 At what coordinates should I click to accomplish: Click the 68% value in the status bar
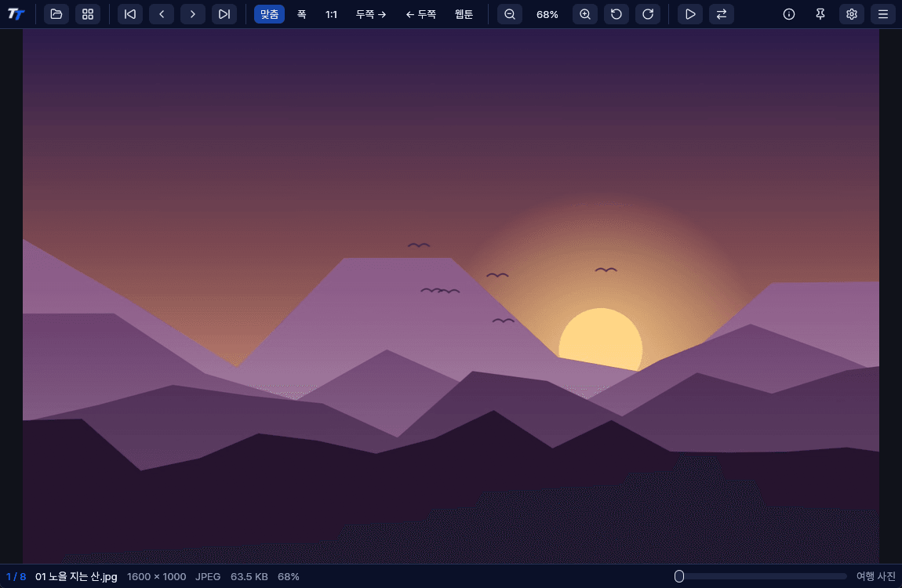pyautogui.click(x=288, y=576)
